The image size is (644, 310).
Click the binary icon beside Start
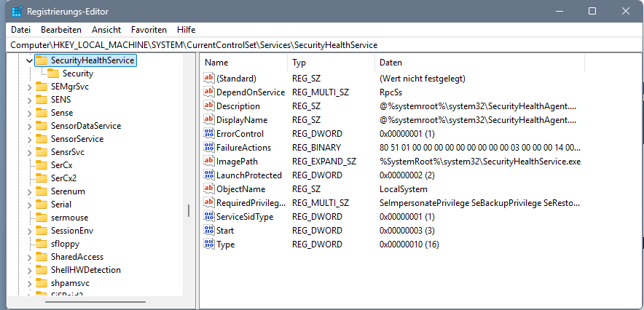(209, 231)
